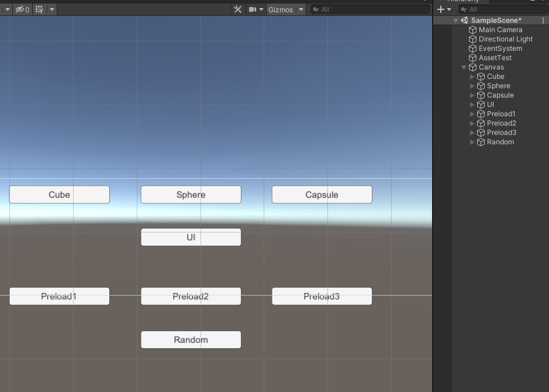Select Preload1 in Hierarchy tree

click(x=500, y=114)
